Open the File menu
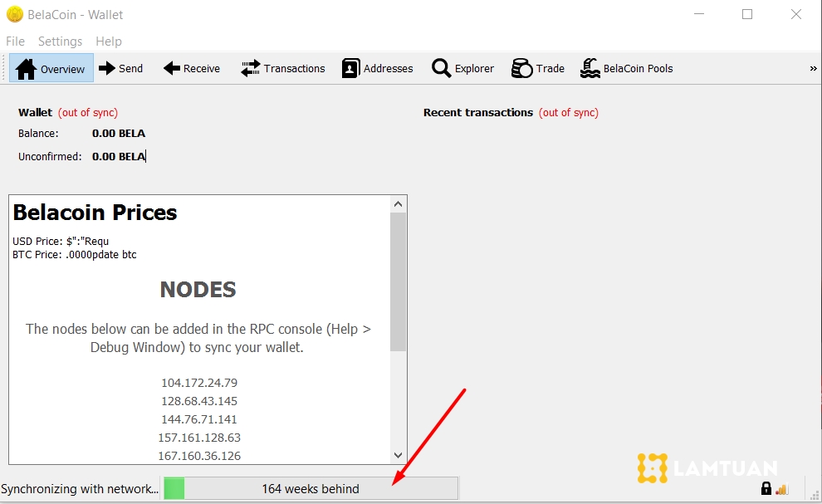The width and height of the screenshot is (822, 504). [15, 41]
